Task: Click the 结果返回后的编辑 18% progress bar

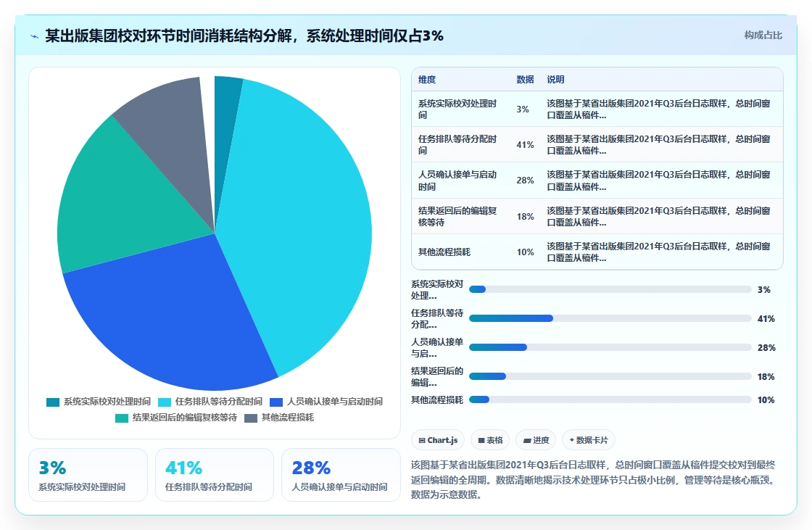Action: tap(610, 376)
